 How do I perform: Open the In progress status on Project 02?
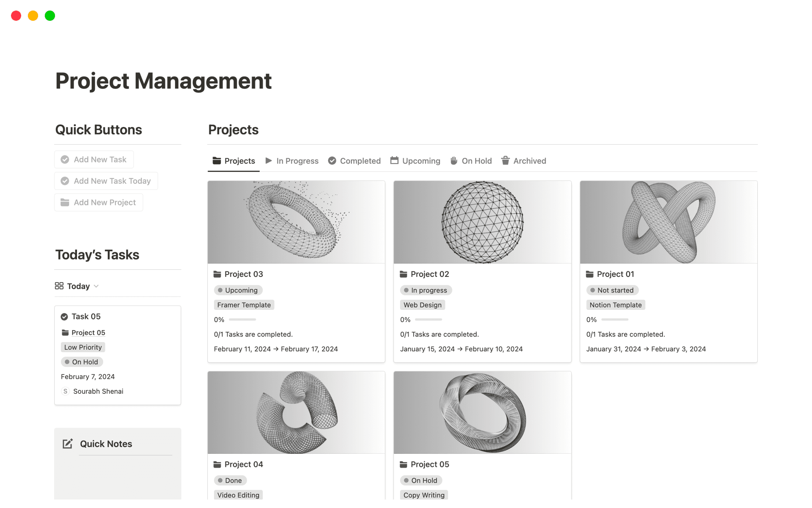pyautogui.click(x=425, y=290)
